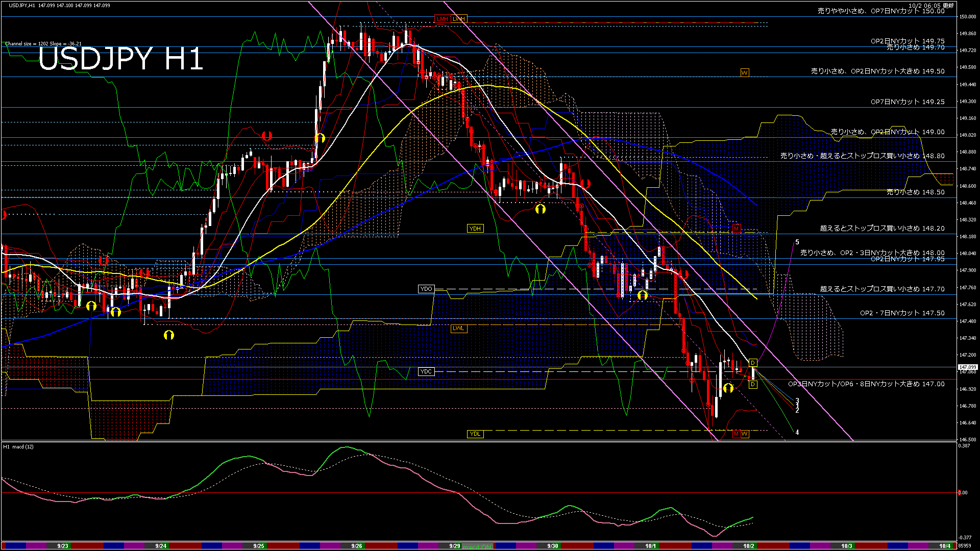Click the orange LWH last-week-high label

click(459, 19)
